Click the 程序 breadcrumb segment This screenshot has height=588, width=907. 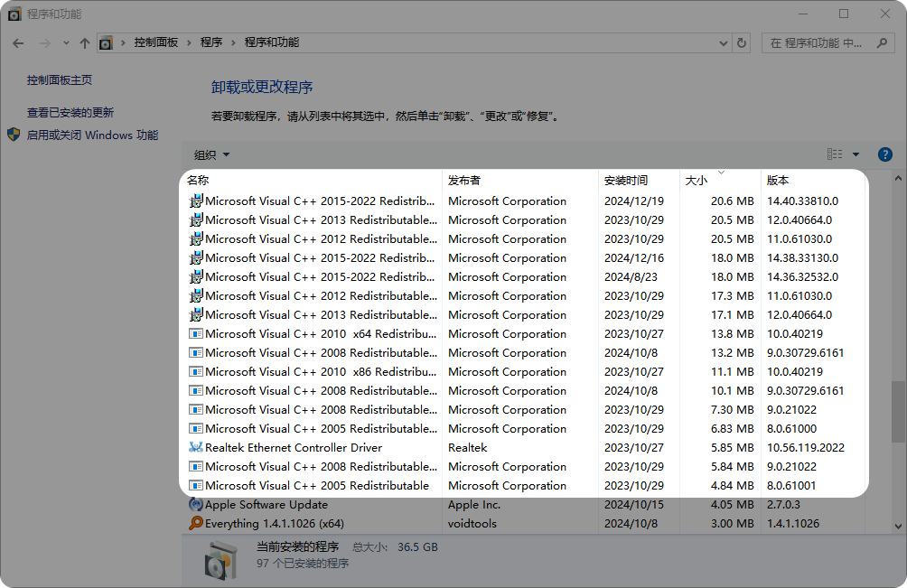click(x=211, y=42)
